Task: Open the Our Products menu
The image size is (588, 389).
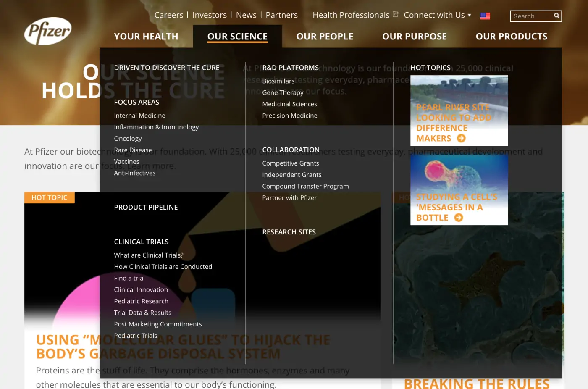Action: tap(512, 37)
